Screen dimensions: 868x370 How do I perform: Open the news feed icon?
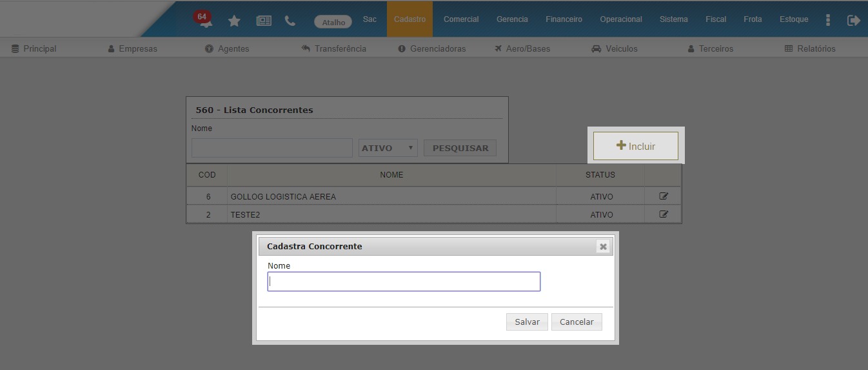click(x=264, y=21)
